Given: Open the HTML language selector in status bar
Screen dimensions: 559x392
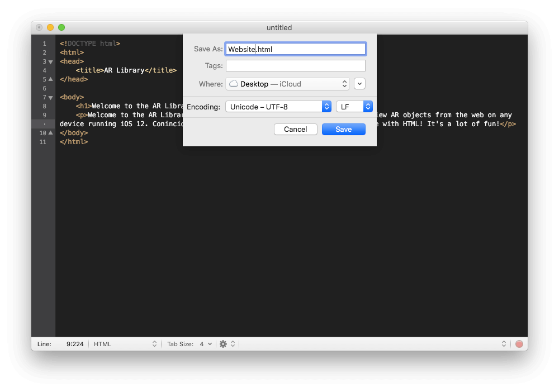Looking at the screenshot, I should pos(125,344).
